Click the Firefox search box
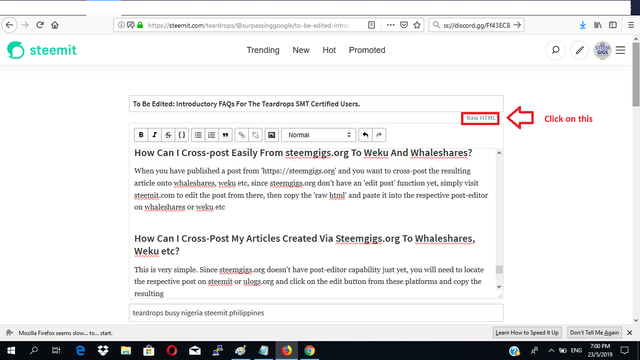The height and width of the screenshot is (360, 640). pos(477,25)
